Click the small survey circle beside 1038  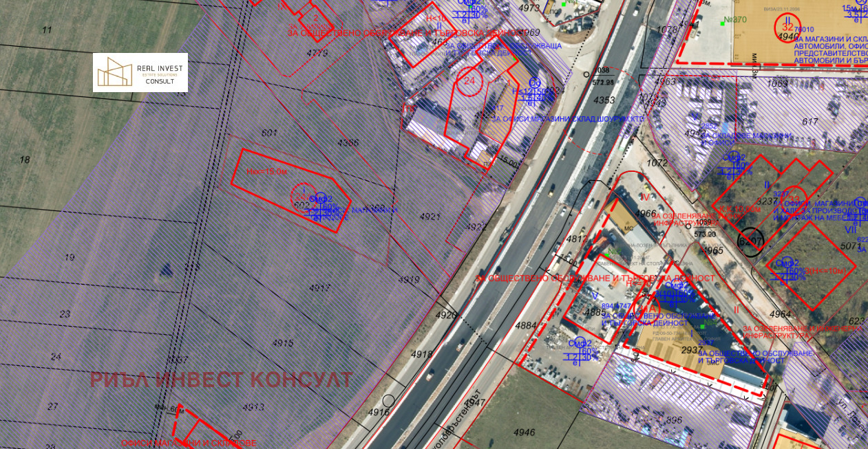pos(586,74)
